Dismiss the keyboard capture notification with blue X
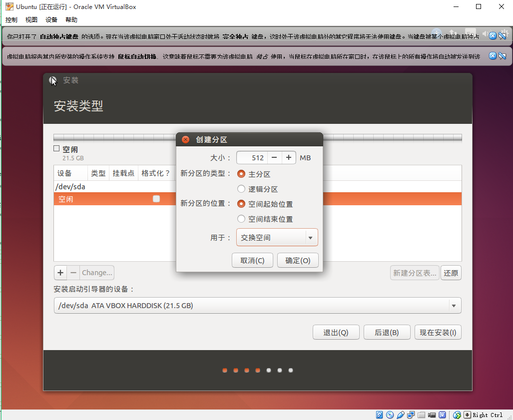This screenshot has height=420, width=513. click(x=493, y=35)
